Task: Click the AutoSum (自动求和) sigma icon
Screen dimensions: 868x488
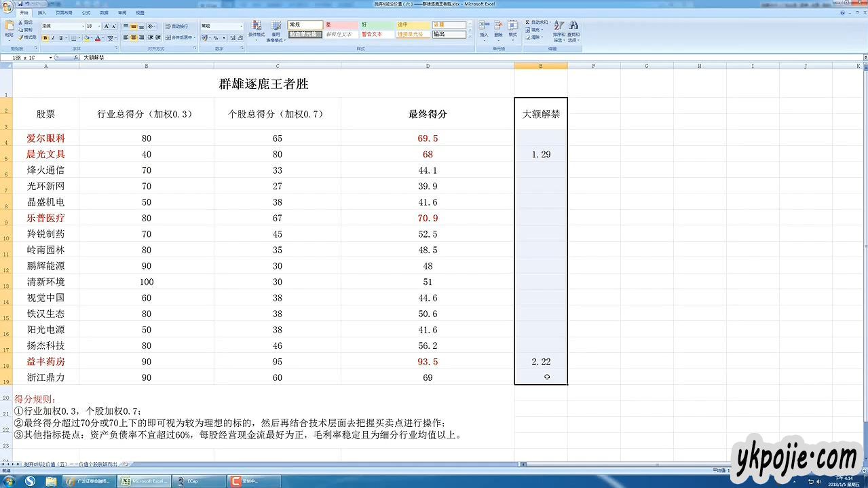Action: 527,22
